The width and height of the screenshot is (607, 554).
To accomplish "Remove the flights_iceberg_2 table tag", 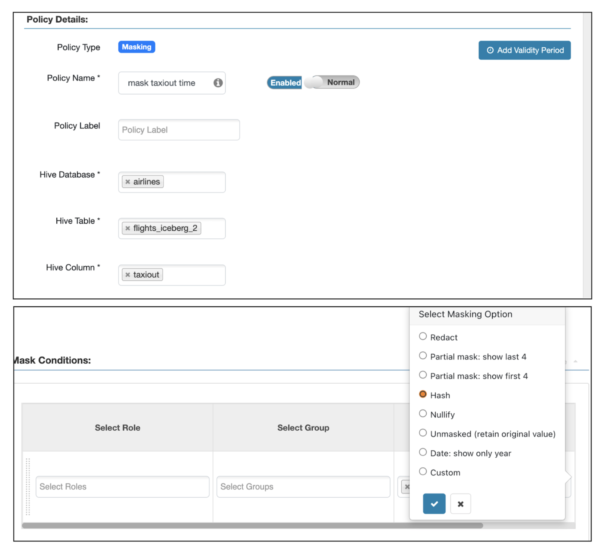I will coord(127,228).
